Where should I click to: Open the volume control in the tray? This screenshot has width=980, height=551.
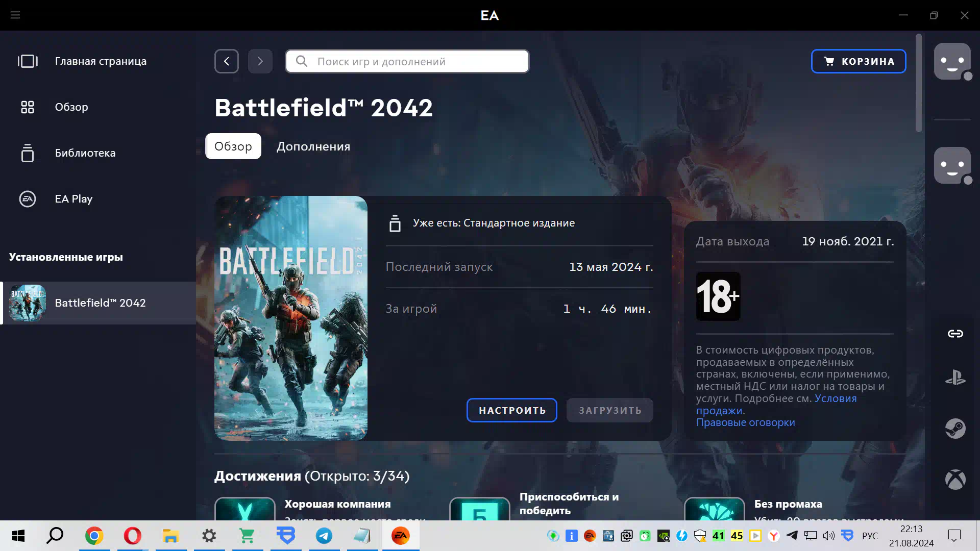828,536
